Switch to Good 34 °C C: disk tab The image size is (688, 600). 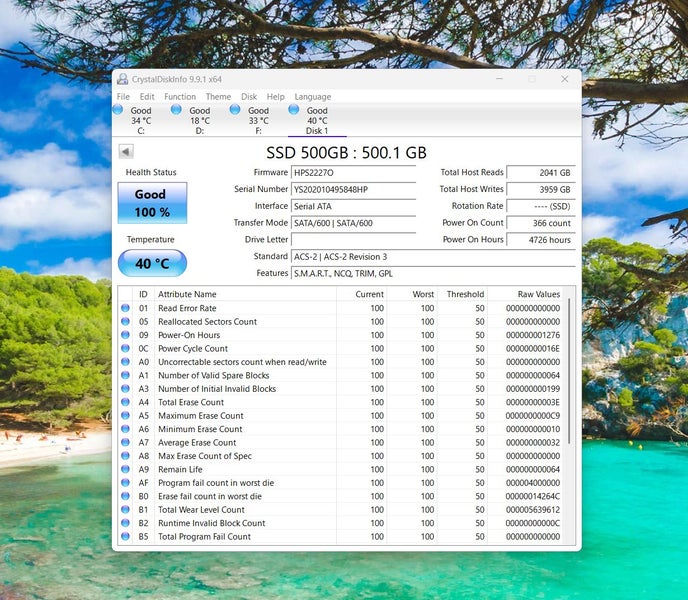click(x=141, y=120)
